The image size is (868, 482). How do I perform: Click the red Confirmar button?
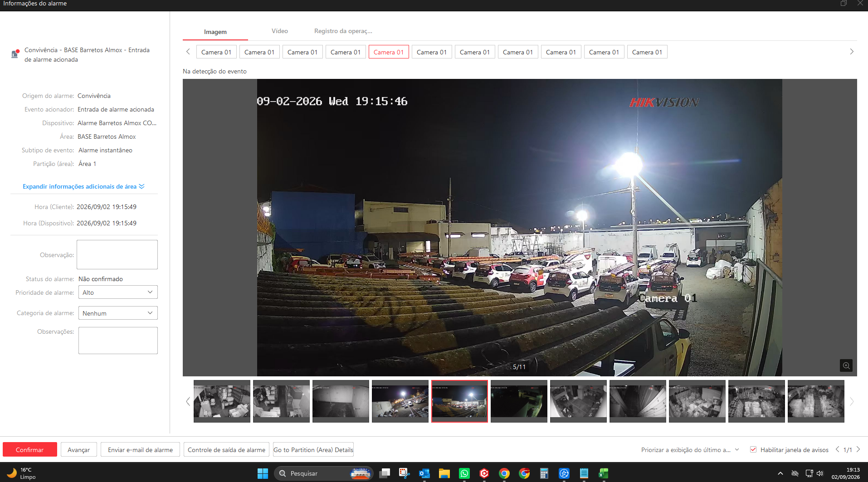point(30,449)
